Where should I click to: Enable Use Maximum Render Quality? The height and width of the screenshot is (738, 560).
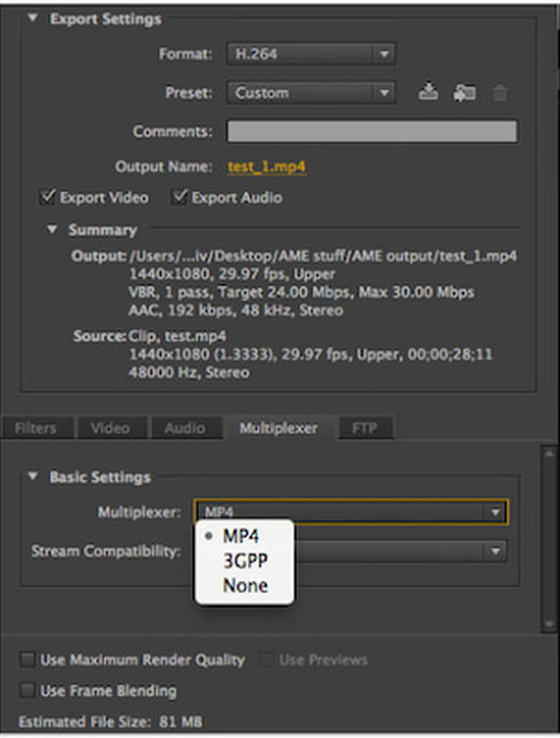(x=29, y=660)
